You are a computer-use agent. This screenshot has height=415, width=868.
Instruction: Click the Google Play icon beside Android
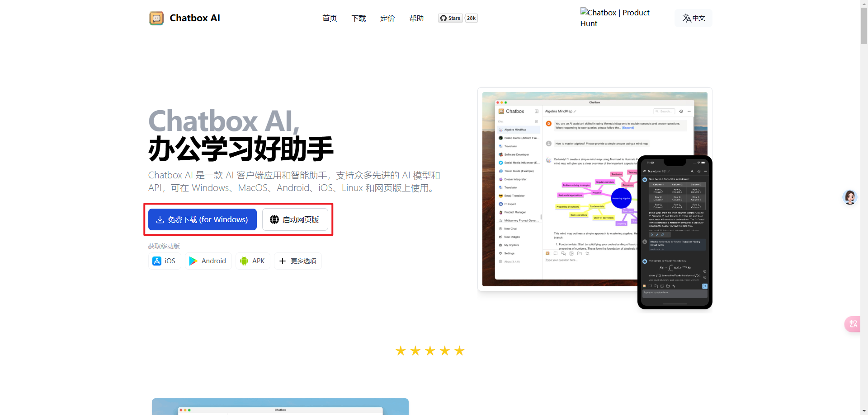point(193,261)
